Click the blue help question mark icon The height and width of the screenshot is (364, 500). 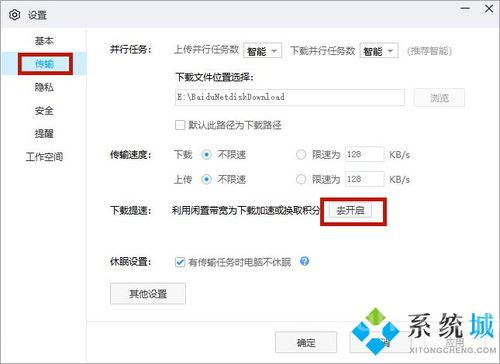(304, 261)
